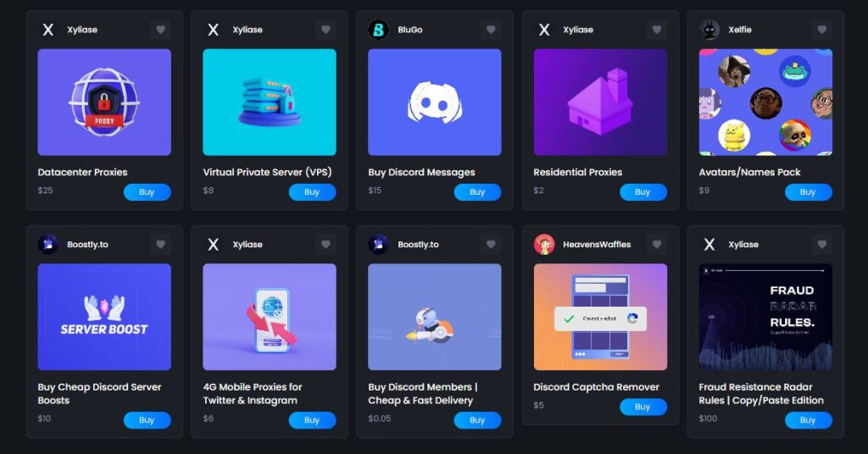Click Xyliase seller avatar on Datacenter Proxies card
868x454 pixels.
tap(48, 30)
